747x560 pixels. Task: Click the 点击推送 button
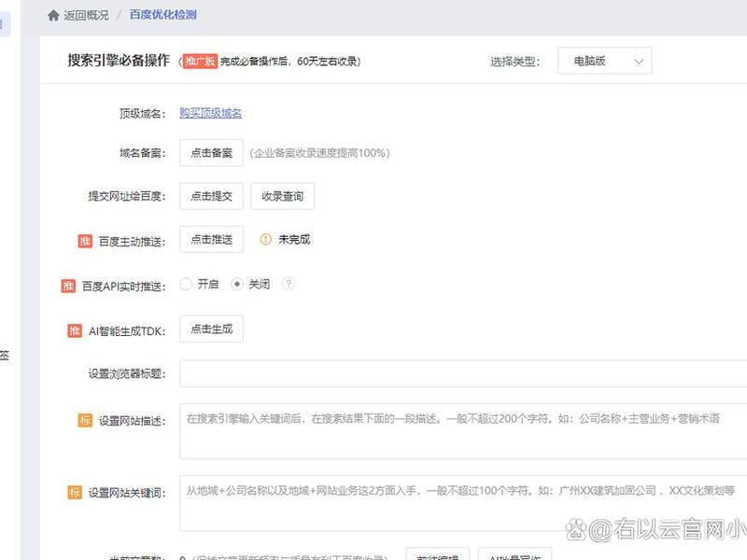click(212, 239)
